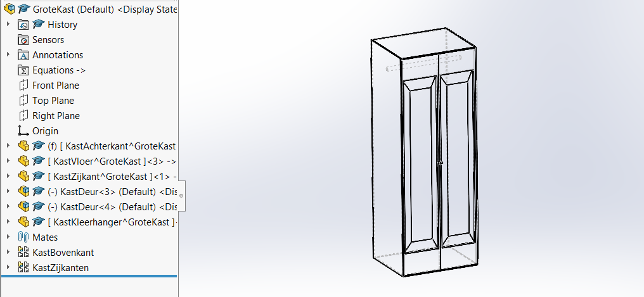Click the feature tree panel collapse handle
Screen dimensions: 644x297
tap(181, 195)
